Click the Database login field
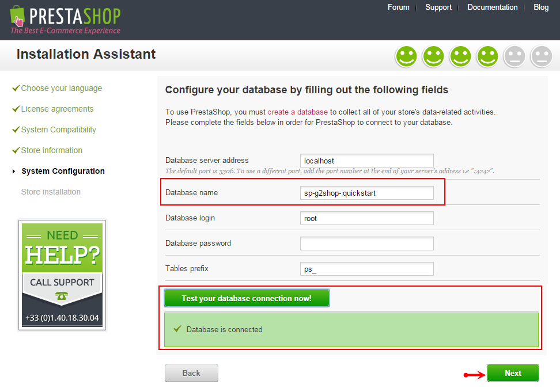Image resolution: width=560 pixels, height=392 pixels. click(x=367, y=218)
